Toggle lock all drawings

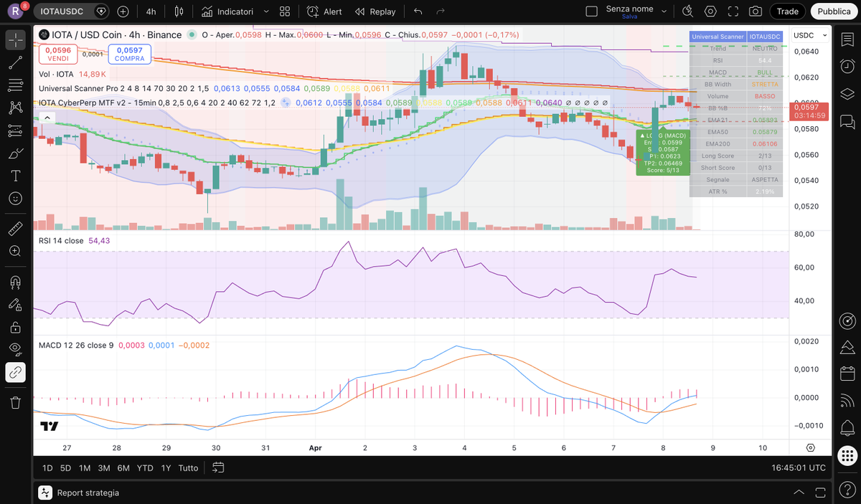pos(15,327)
